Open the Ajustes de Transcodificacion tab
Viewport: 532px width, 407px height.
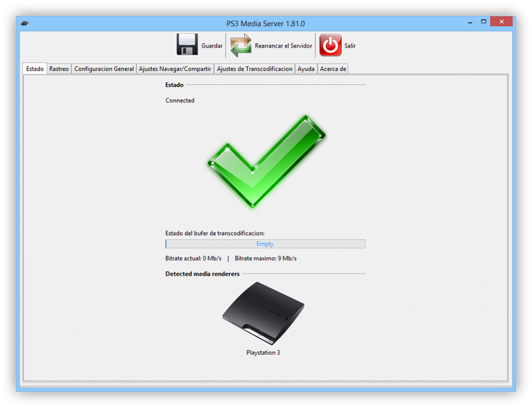255,69
